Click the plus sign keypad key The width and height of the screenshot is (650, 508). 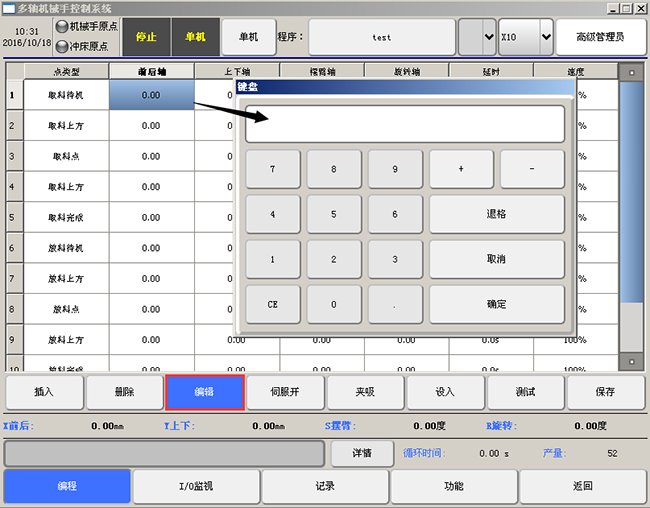[x=461, y=169]
